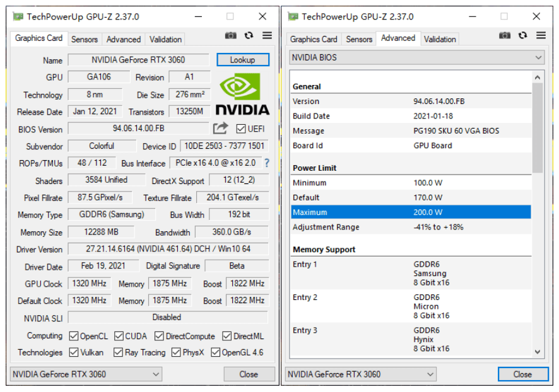Open the hamburger menu in left GPU-Z window

pyautogui.click(x=267, y=35)
